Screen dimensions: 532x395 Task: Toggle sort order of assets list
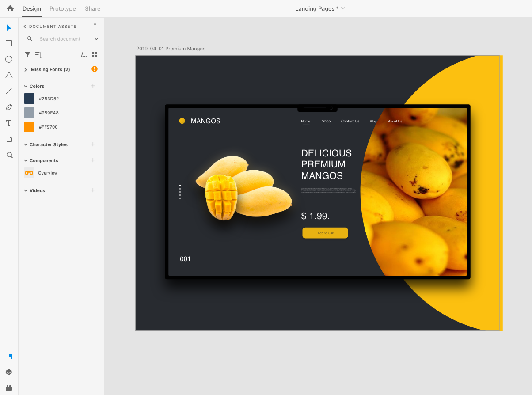click(38, 55)
